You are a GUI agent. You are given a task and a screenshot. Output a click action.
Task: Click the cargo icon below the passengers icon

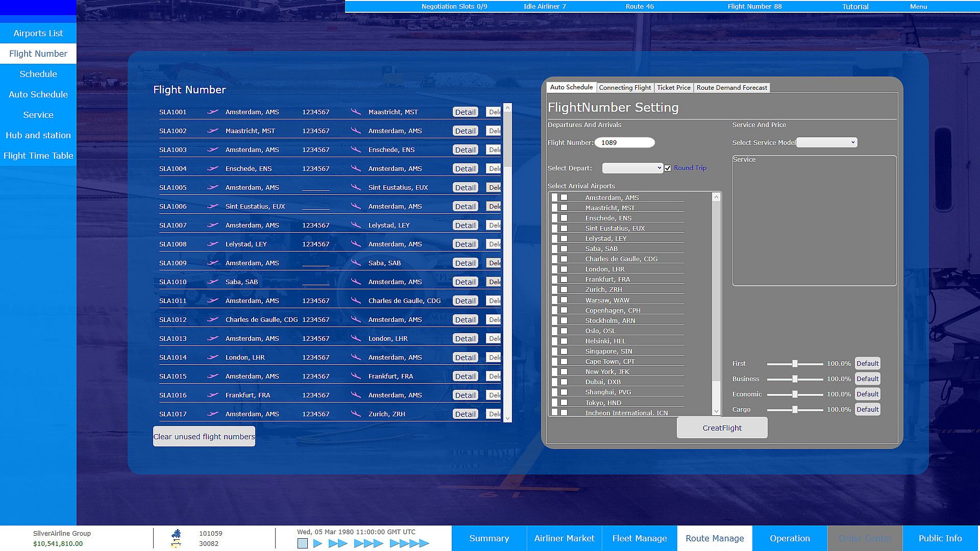[x=176, y=544]
